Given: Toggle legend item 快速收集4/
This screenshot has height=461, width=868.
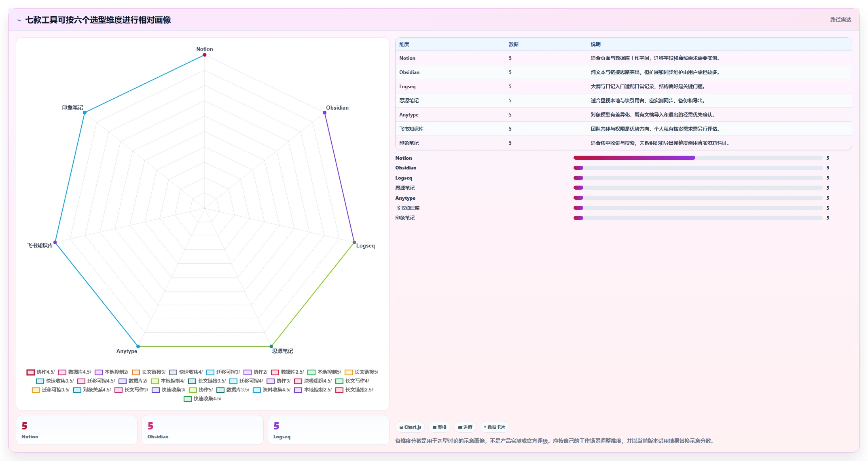Looking at the screenshot, I should (186, 372).
